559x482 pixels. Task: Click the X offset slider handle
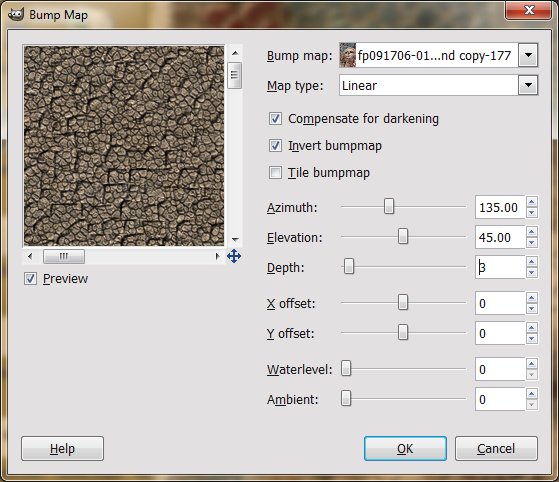point(403,302)
